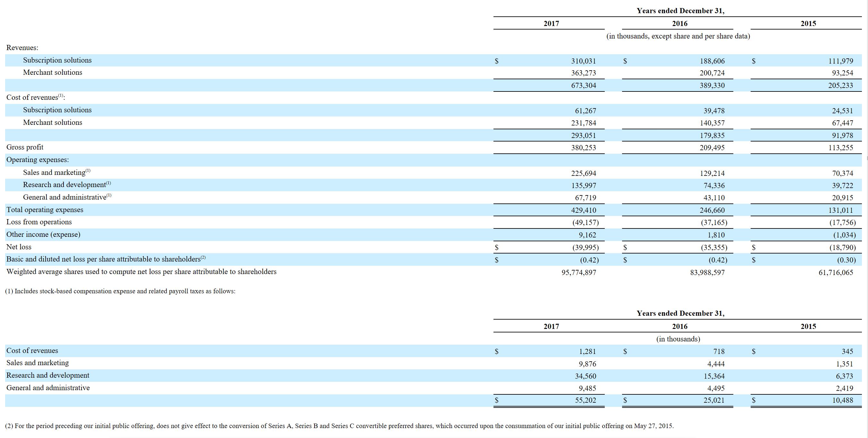Click the 'Operating expenses:' heading
This screenshot has height=438, width=868.
(38, 160)
